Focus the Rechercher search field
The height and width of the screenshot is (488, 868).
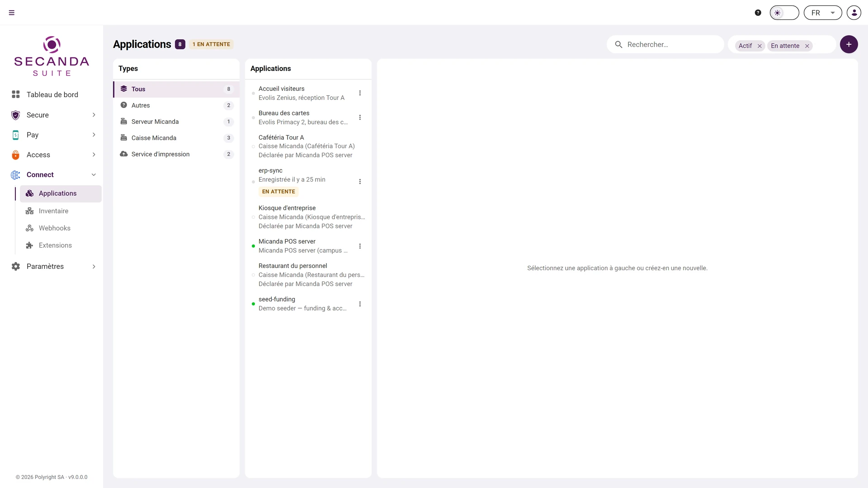pyautogui.click(x=665, y=44)
